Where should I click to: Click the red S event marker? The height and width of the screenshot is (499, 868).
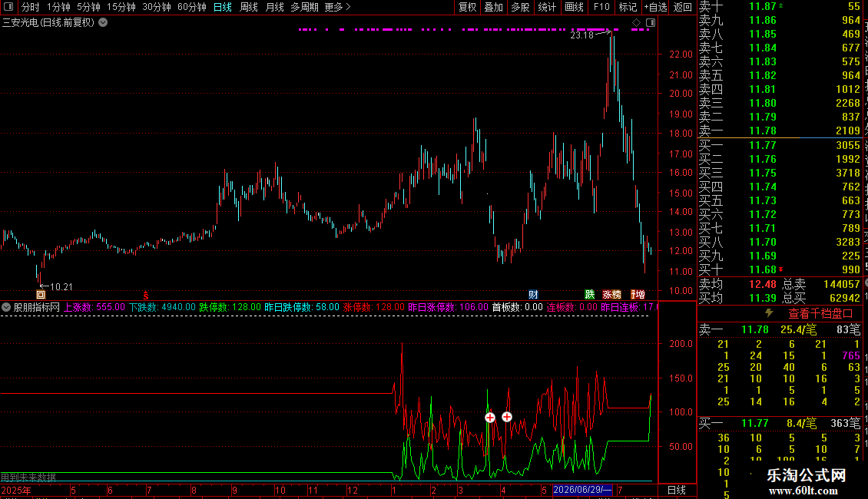[x=146, y=295]
